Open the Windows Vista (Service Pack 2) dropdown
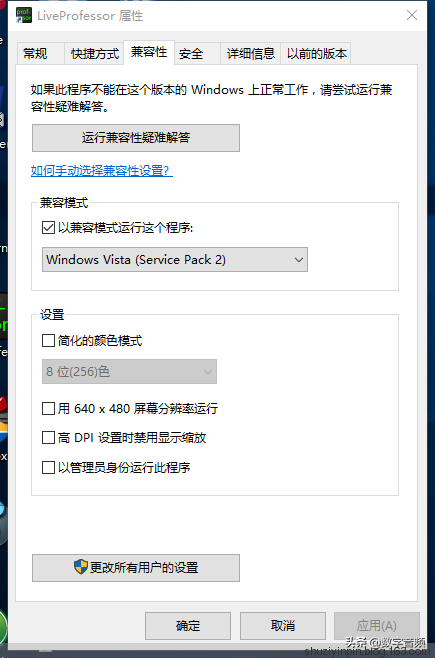 coord(175,260)
